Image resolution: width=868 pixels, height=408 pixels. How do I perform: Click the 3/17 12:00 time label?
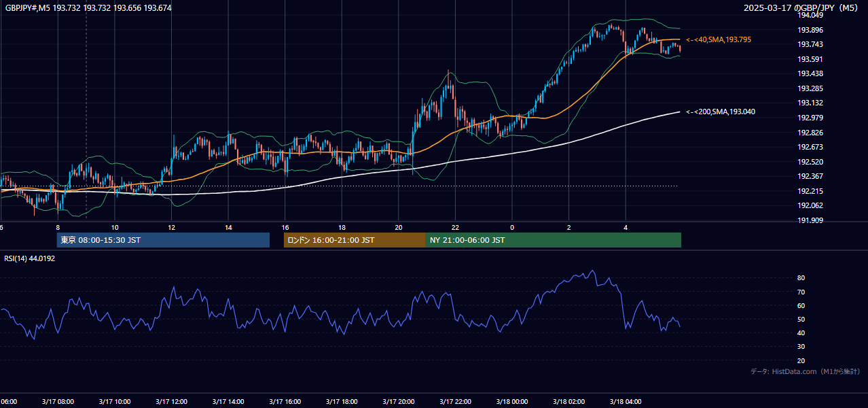(171, 402)
